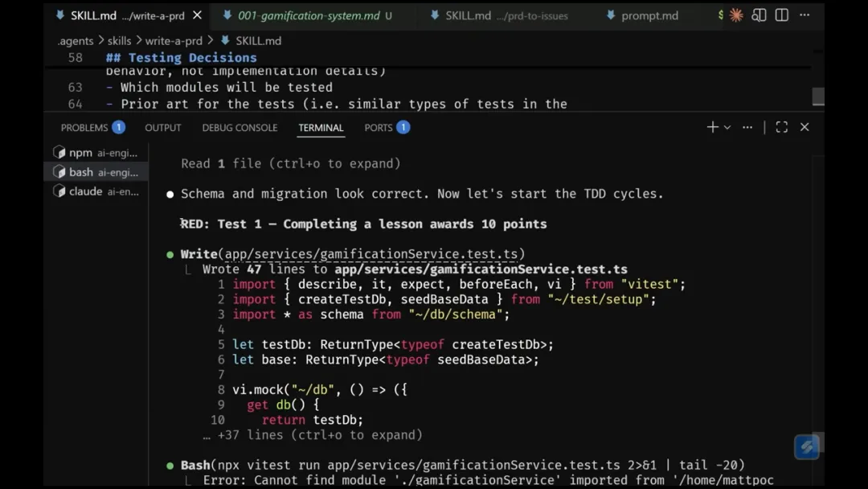Click the PROBLEMS count badge

click(118, 127)
